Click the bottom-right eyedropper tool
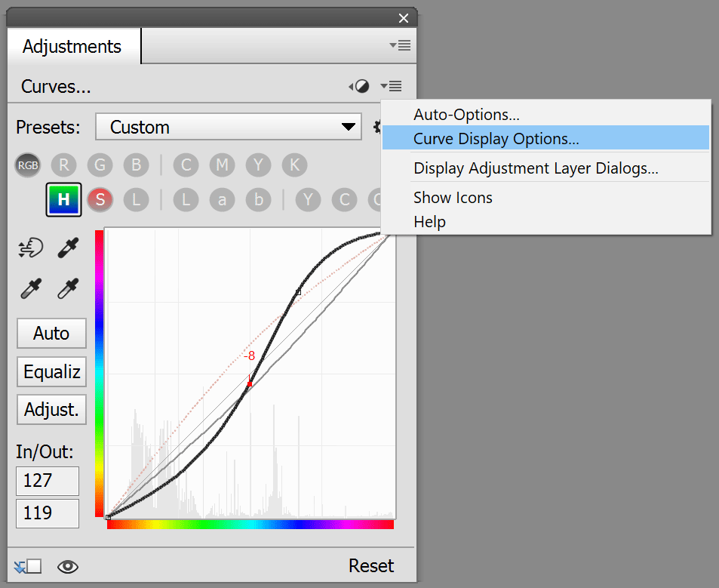This screenshot has width=719, height=588. [69, 288]
